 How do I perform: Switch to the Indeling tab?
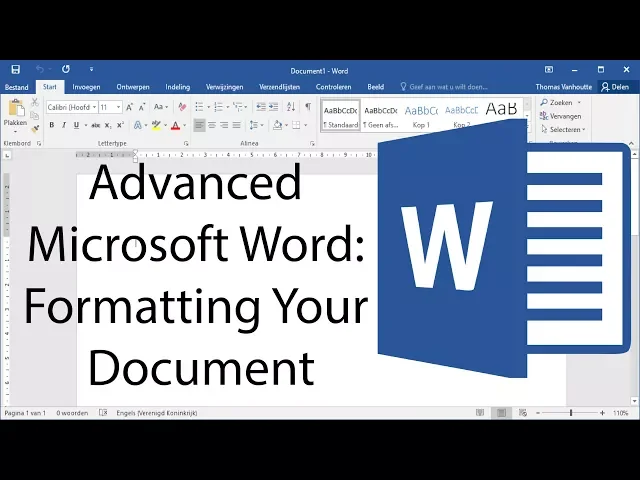pyautogui.click(x=178, y=87)
